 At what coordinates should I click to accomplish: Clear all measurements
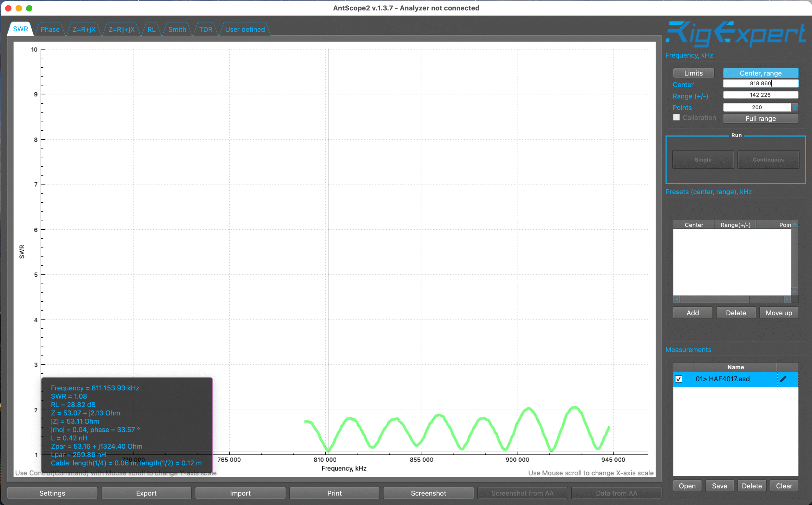[784, 486]
